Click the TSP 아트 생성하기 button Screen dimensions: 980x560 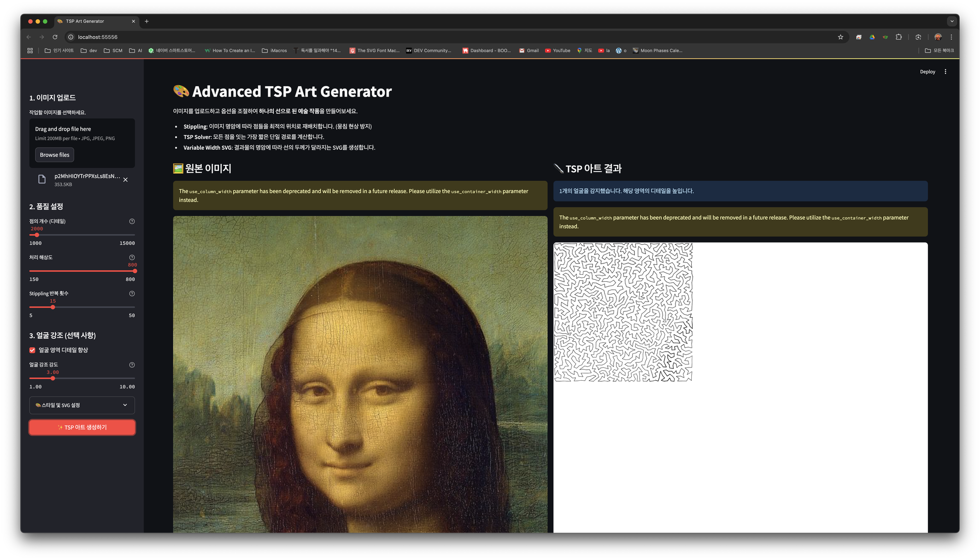click(x=82, y=427)
